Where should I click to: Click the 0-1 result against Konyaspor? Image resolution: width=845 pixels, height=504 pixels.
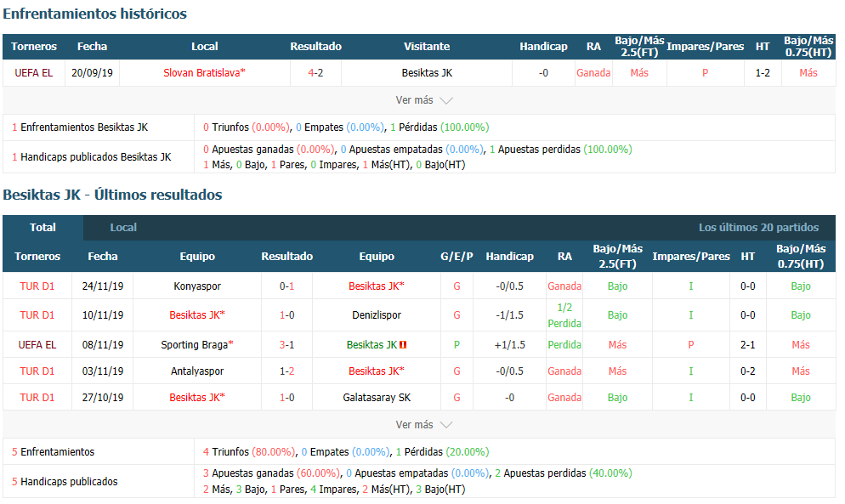pyautogui.click(x=286, y=286)
